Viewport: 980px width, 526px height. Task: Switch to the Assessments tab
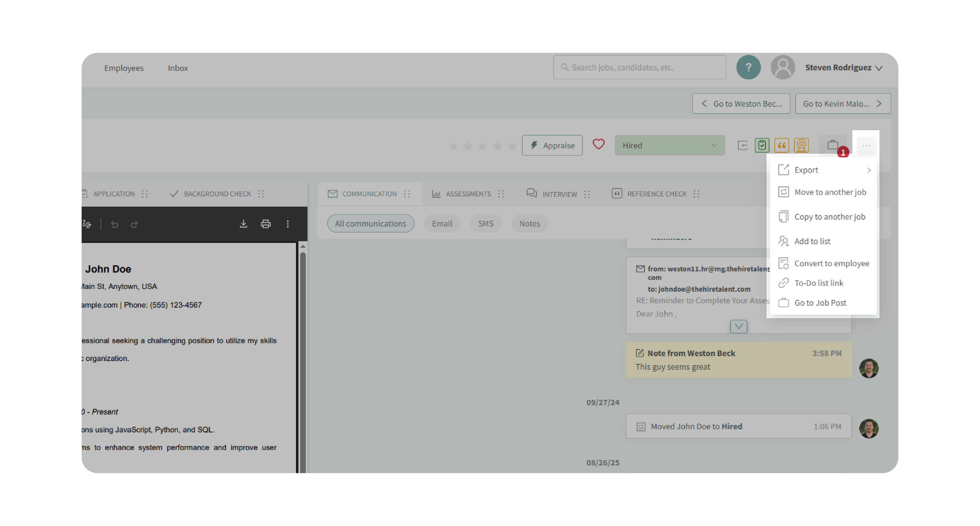point(468,194)
